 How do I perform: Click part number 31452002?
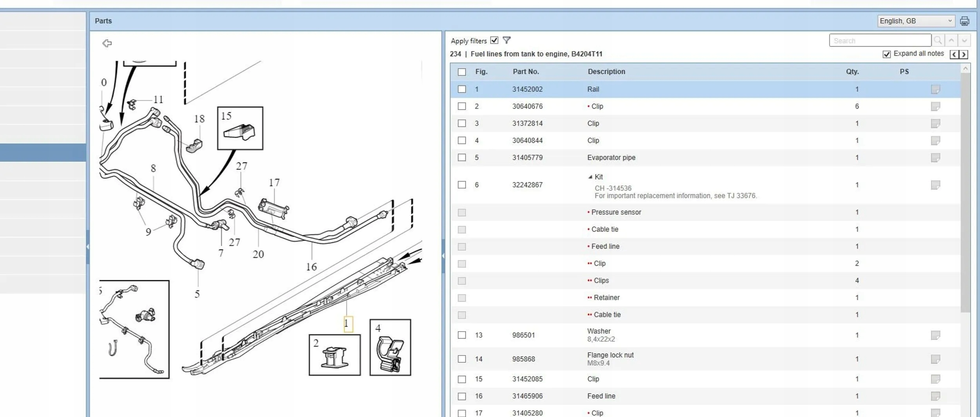click(x=527, y=89)
